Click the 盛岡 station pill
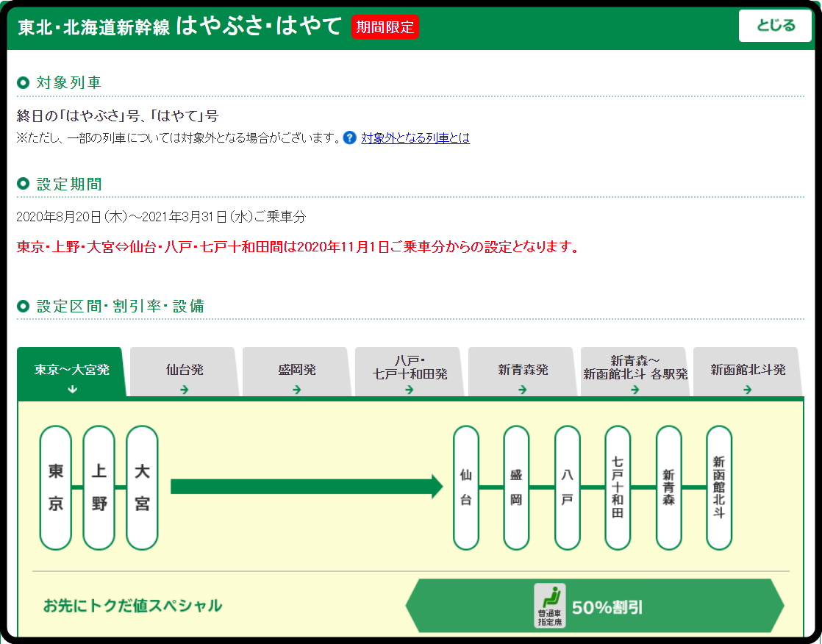This screenshot has width=822, height=644. point(516,488)
